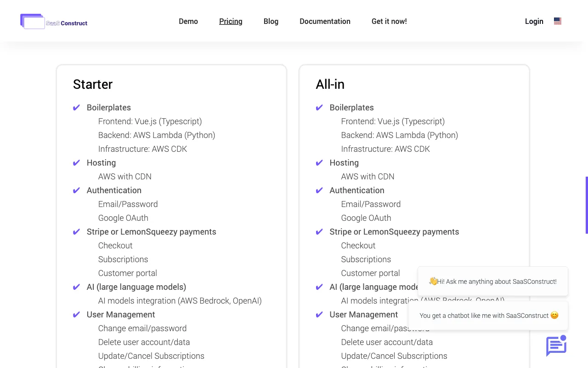Click All-in 'Update/Cancel Subscriptions' text
Image resolution: width=588 pixels, height=368 pixels.
pyautogui.click(x=394, y=356)
